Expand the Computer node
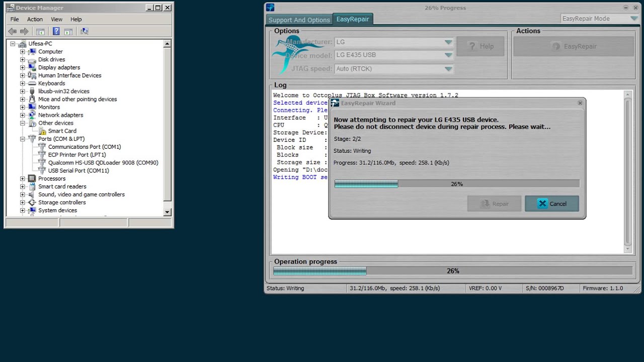644x362 pixels. pyautogui.click(x=22, y=52)
